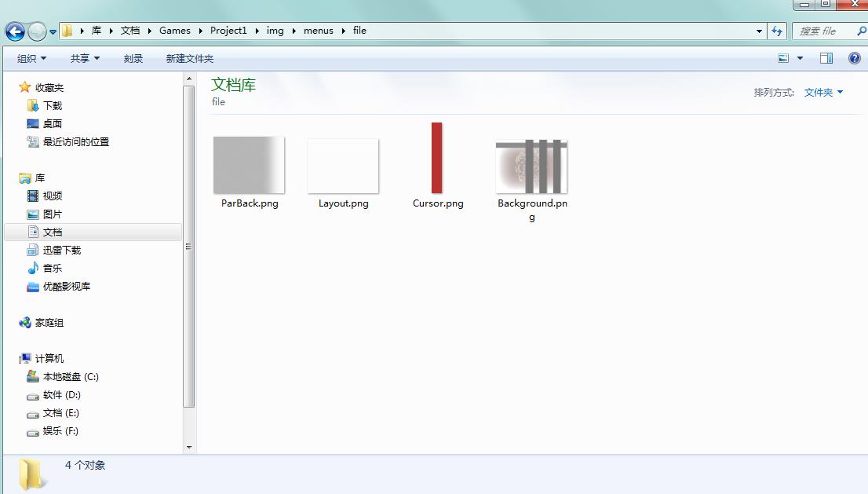Click the 刻录 toolbar button
This screenshot has width=868, height=494.
tap(133, 59)
